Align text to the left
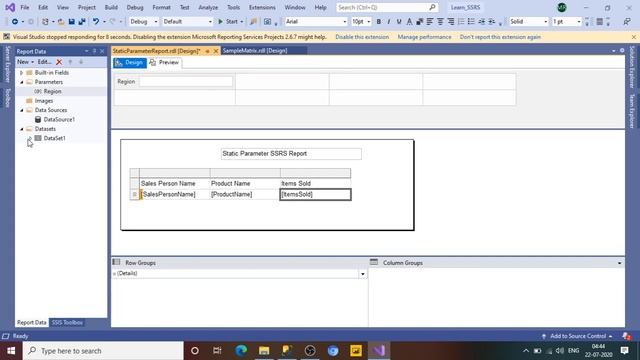640x360 pixels. pos(430,22)
